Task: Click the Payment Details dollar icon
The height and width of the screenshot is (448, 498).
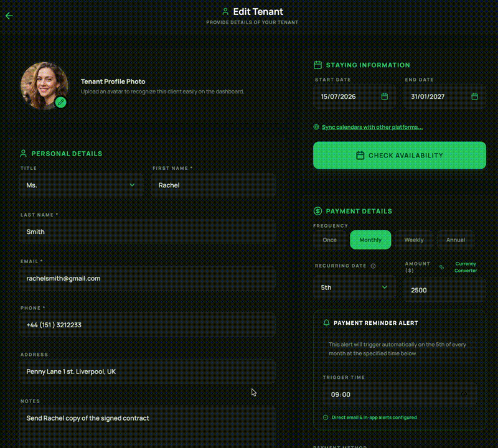Action: (x=317, y=211)
